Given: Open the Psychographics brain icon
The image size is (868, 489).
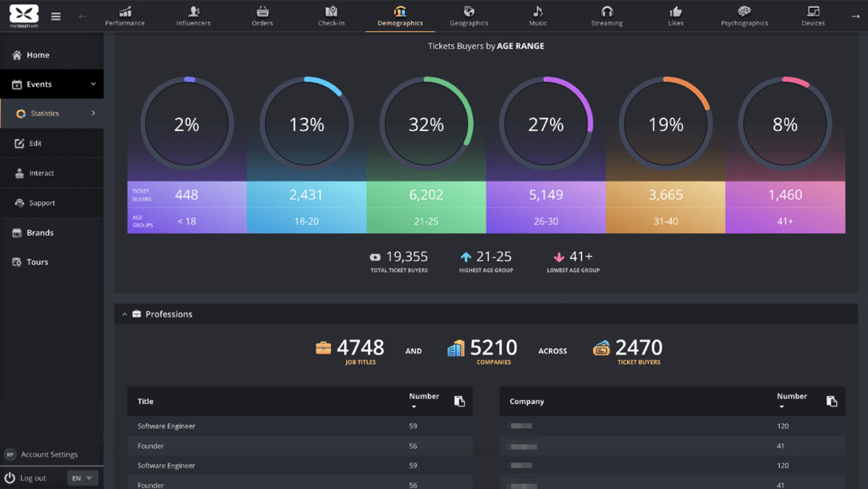Looking at the screenshot, I should pos(744,16).
